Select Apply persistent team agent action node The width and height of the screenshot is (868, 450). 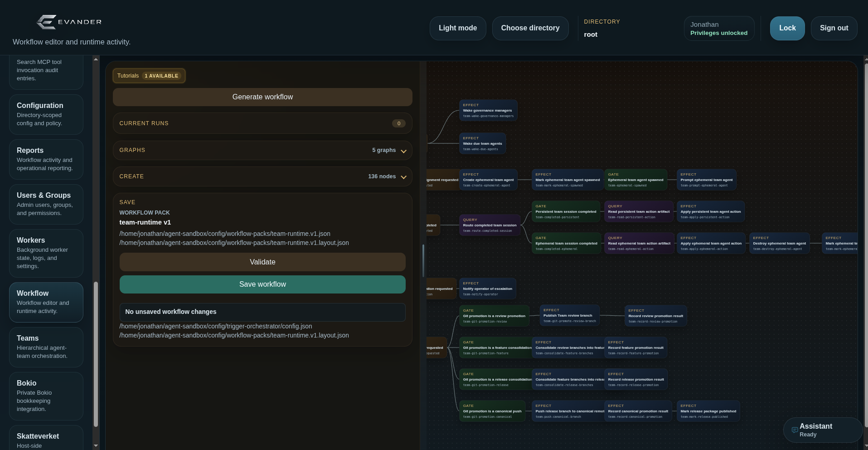[x=711, y=212]
